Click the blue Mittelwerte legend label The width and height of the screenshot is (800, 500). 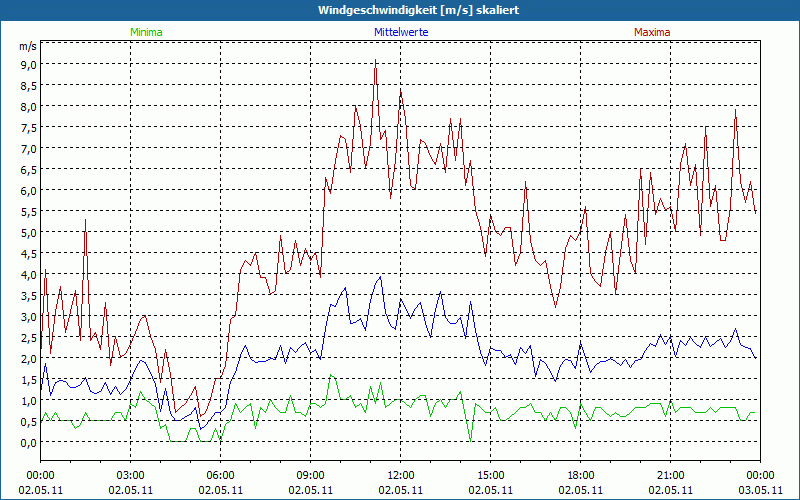coord(401,32)
